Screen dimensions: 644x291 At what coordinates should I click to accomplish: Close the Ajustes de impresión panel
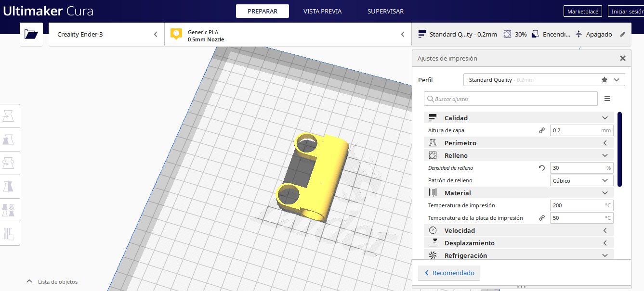623,58
